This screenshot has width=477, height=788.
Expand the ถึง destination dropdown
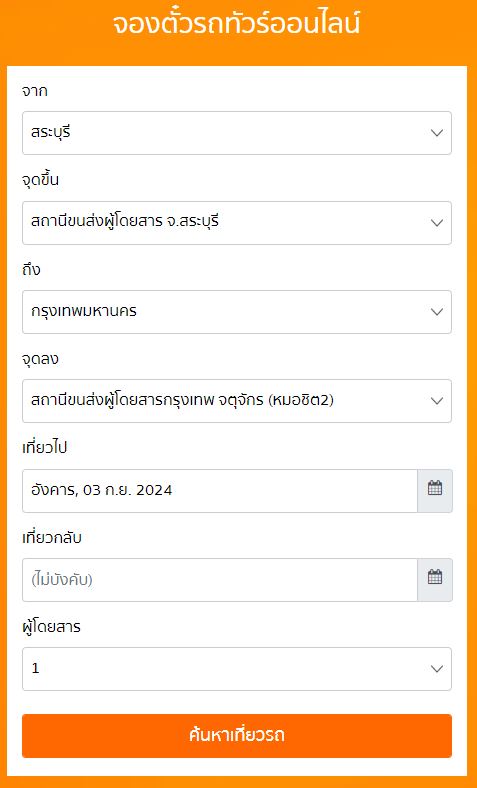237,312
